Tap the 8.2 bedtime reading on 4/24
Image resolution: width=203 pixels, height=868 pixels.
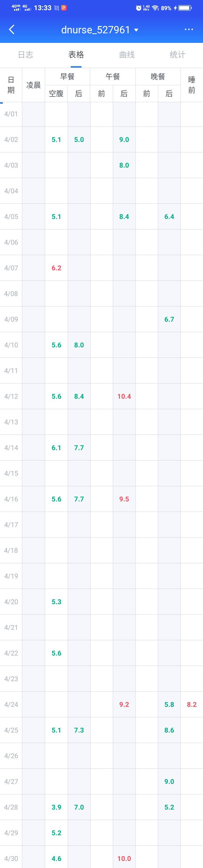click(191, 704)
